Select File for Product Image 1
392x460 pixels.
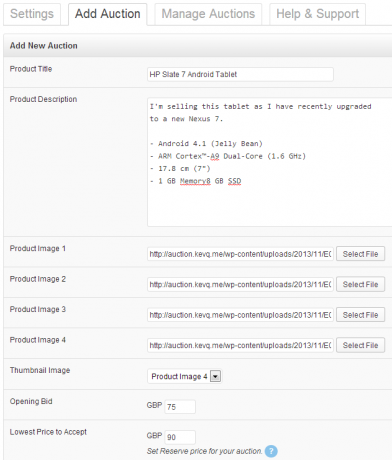pyautogui.click(x=360, y=254)
